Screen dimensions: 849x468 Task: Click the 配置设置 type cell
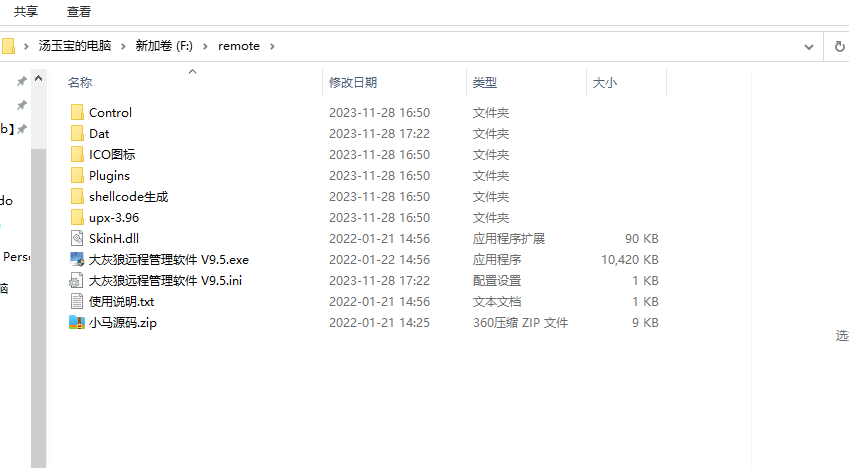(497, 281)
